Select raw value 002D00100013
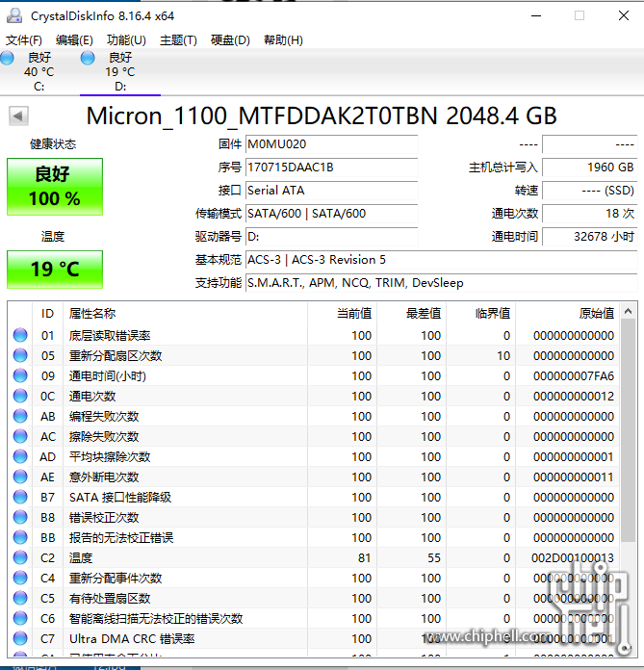This screenshot has width=644, height=670. point(573,558)
